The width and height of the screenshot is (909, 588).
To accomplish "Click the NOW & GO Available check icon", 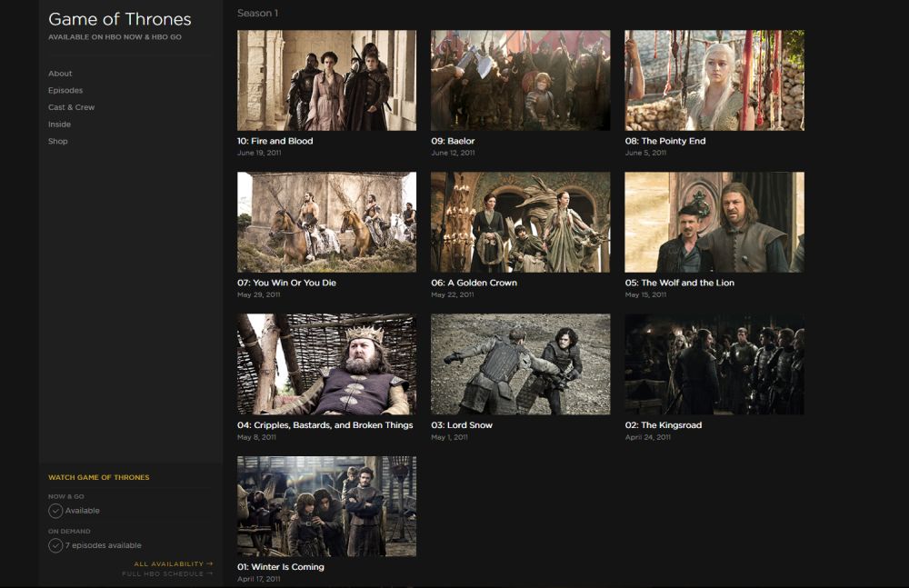I will click(x=55, y=511).
